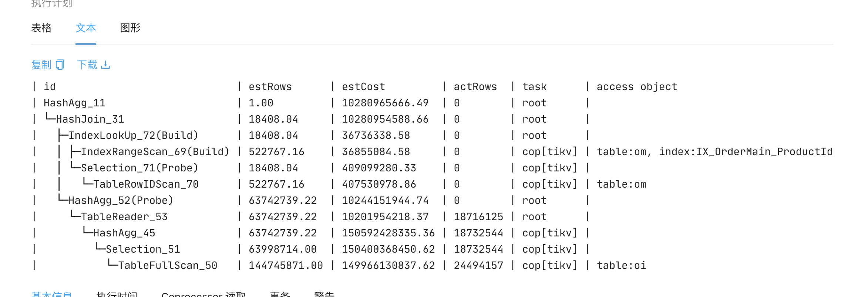Switch to the 表格 tab
The width and height of the screenshot is (868, 297).
click(x=41, y=28)
